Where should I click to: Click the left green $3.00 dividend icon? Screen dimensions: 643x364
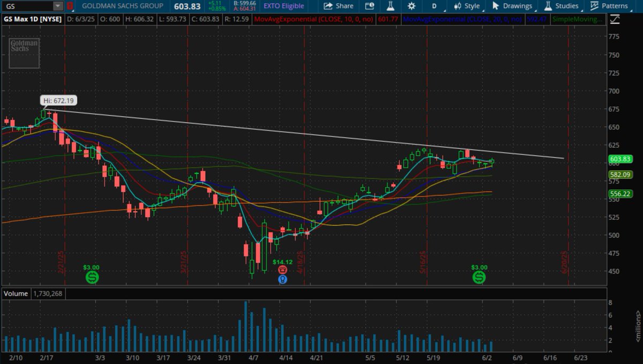click(x=92, y=277)
